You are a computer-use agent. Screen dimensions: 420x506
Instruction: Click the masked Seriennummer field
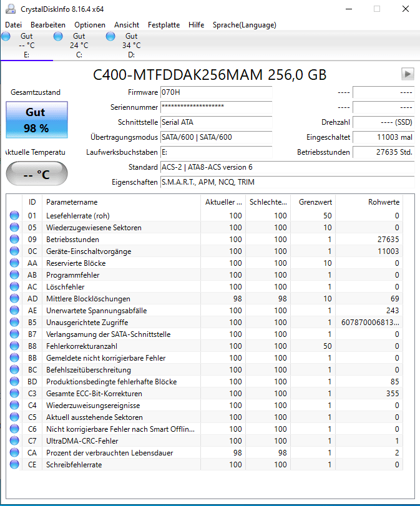217,107
